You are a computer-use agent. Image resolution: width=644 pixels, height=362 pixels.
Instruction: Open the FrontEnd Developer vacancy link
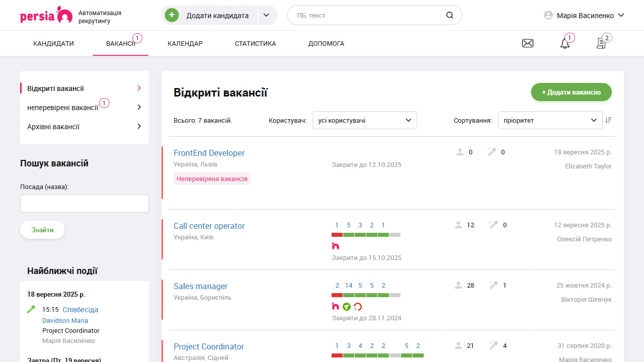[x=209, y=153]
